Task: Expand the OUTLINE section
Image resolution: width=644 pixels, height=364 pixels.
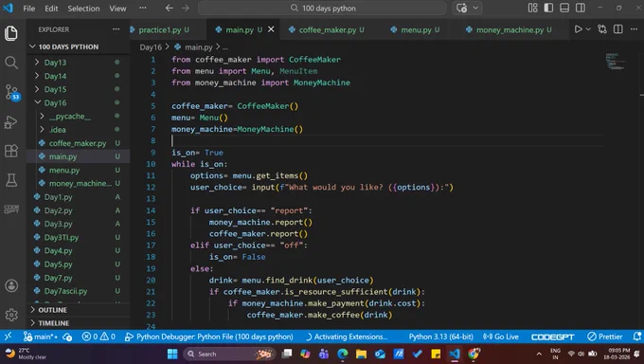Action: [x=79, y=310]
